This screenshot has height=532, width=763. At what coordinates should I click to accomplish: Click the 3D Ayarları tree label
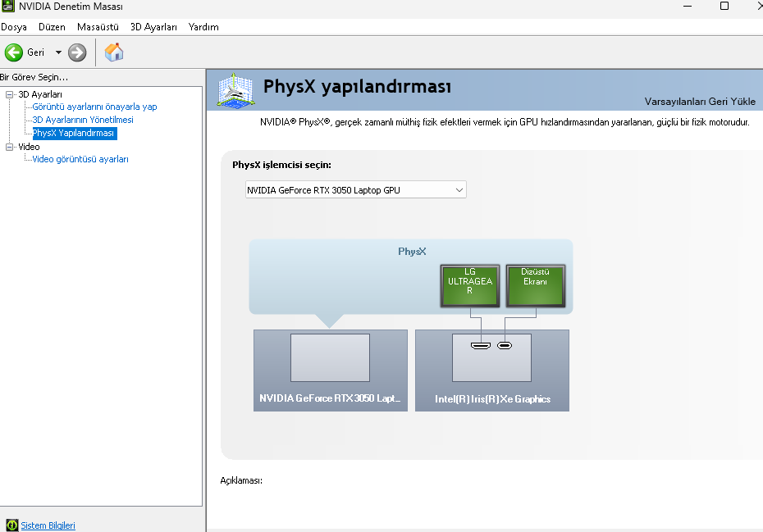[40, 94]
